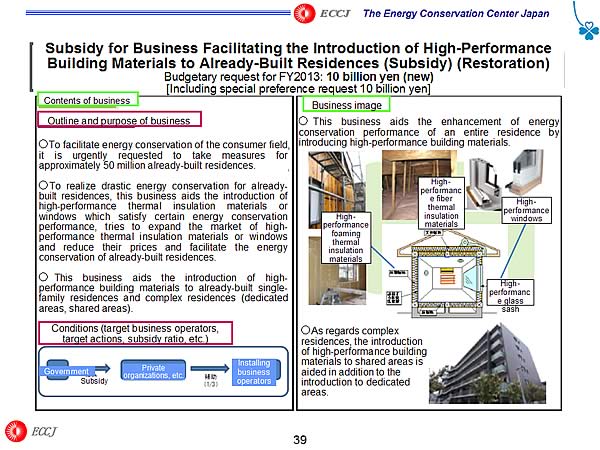Click the ECCJ red sun logo in header
The image size is (600, 450).
pyautogui.click(x=305, y=13)
